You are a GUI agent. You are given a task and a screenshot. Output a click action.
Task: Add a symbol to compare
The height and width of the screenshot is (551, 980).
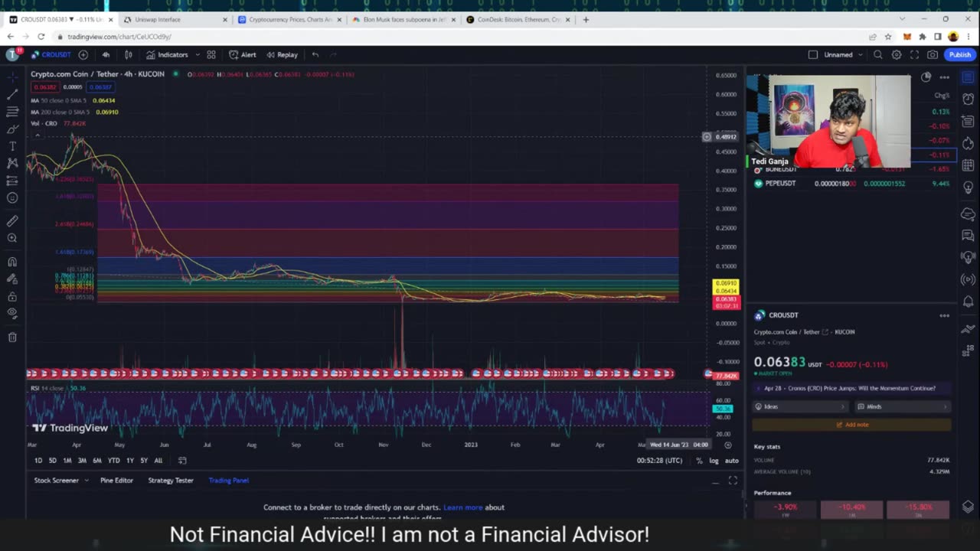click(x=83, y=54)
